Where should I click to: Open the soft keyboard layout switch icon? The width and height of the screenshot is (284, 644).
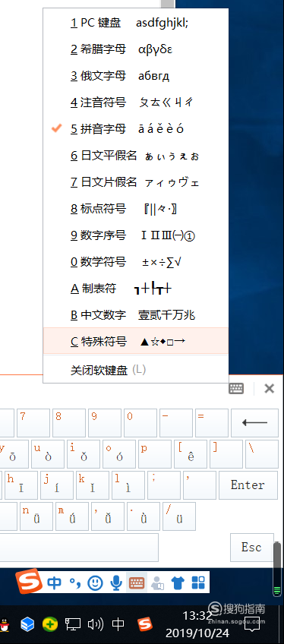pos(236,389)
